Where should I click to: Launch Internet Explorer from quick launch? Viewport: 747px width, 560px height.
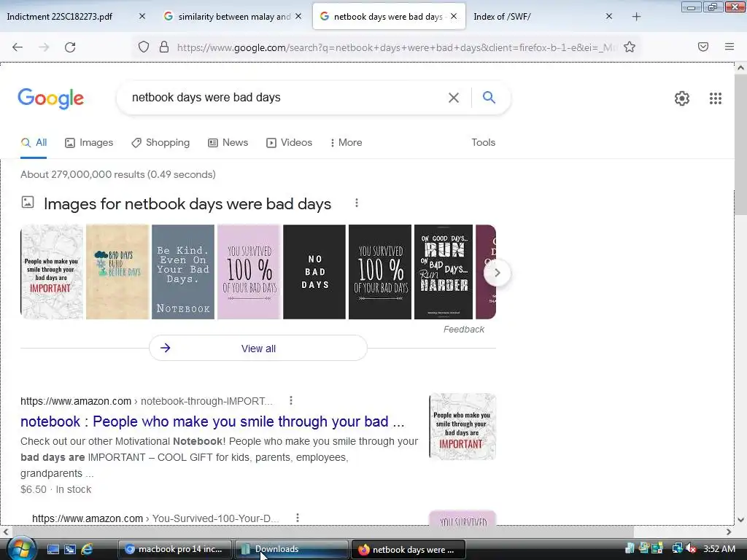pyautogui.click(x=87, y=549)
